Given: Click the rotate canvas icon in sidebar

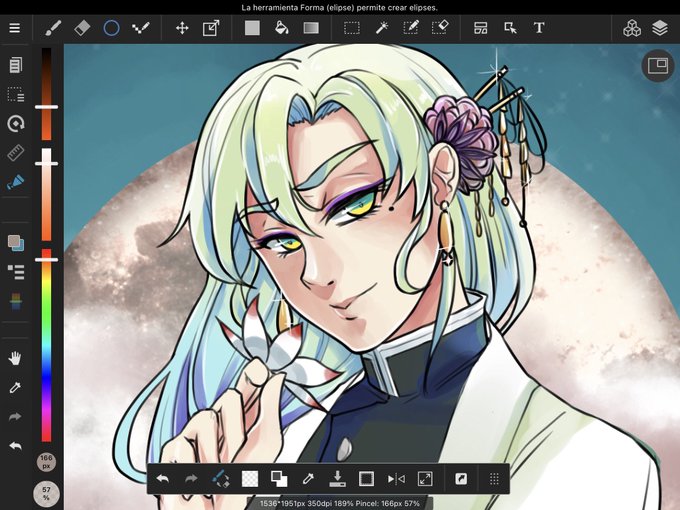Looking at the screenshot, I should (x=16, y=124).
